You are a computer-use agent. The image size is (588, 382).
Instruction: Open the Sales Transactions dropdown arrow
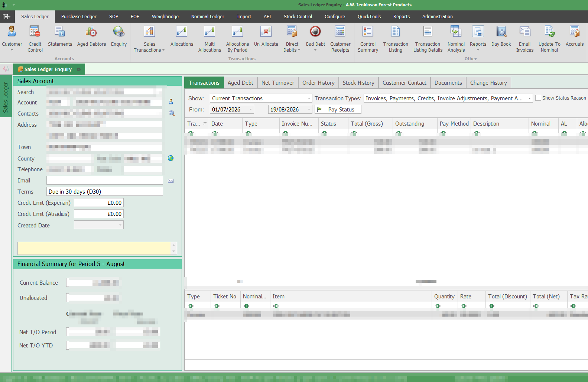point(163,50)
